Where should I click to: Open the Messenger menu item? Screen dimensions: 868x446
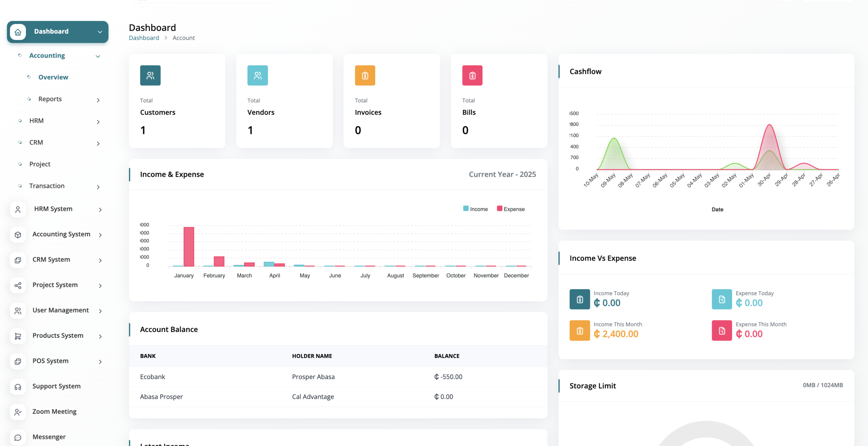coord(49,437)
